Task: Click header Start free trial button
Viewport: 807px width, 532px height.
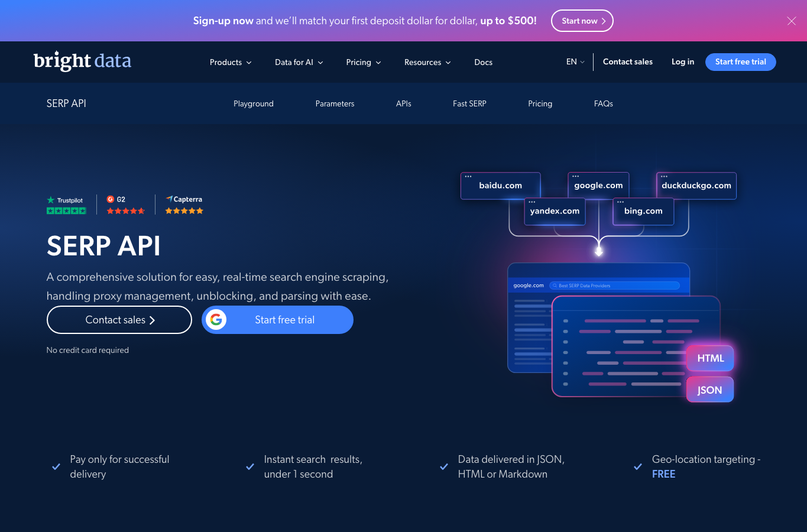Action: pyautogui.click(x=741, y=61)
